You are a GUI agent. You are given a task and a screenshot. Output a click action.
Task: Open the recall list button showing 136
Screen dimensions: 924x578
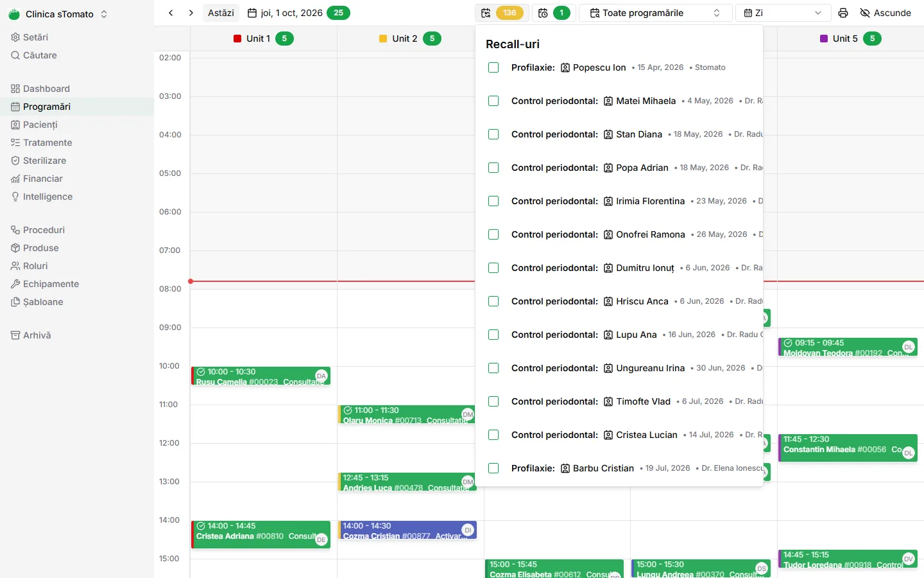501,13
